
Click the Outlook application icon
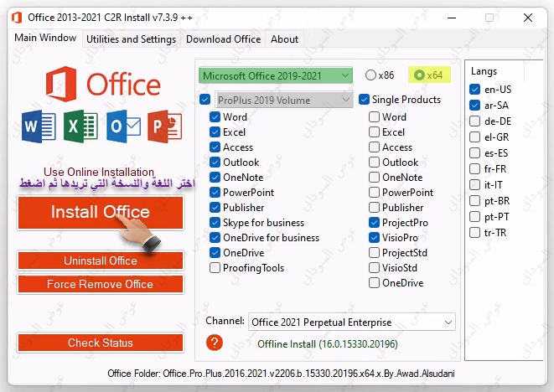pos(123,126)
